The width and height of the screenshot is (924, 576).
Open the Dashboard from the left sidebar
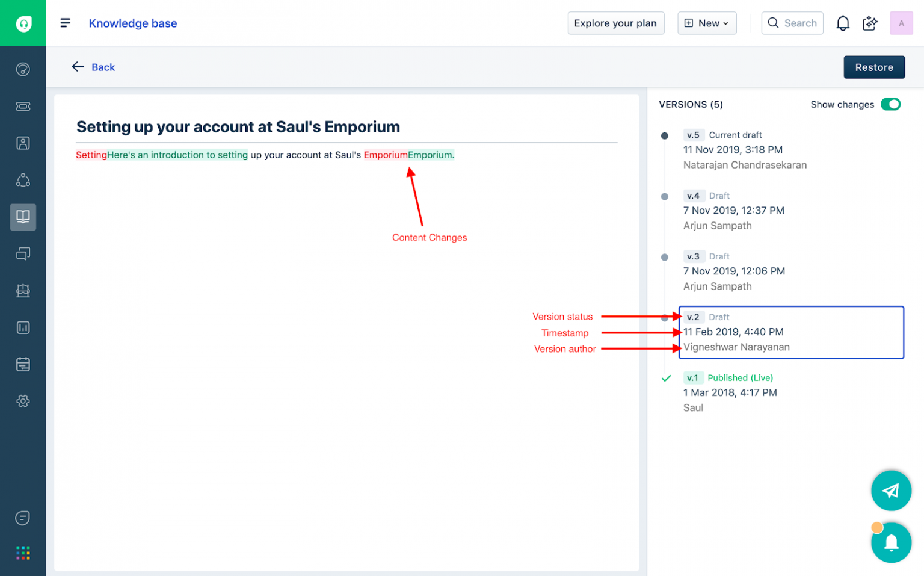[23, 68]
